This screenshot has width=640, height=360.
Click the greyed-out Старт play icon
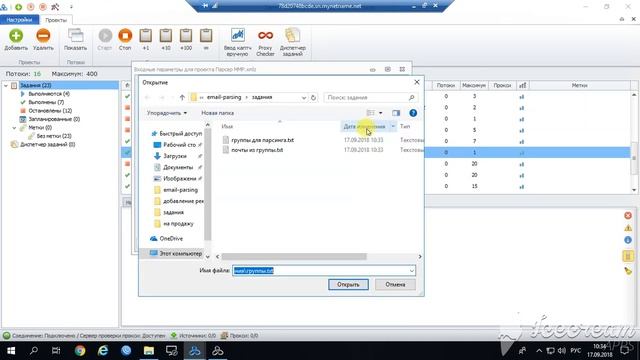(x=105, y=36)
